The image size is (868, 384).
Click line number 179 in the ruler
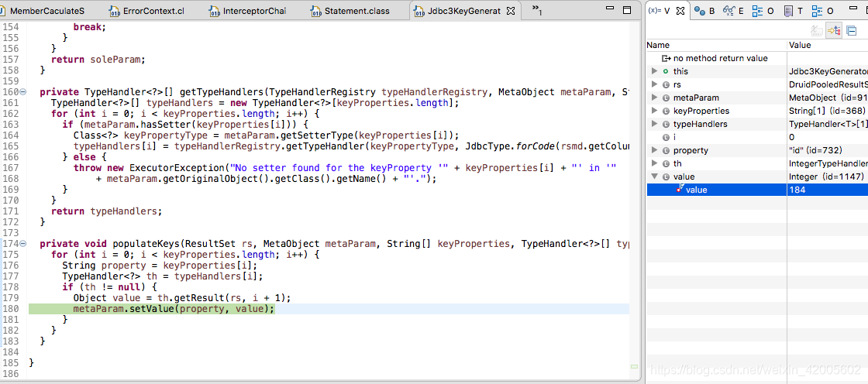[x=9, y=298]
